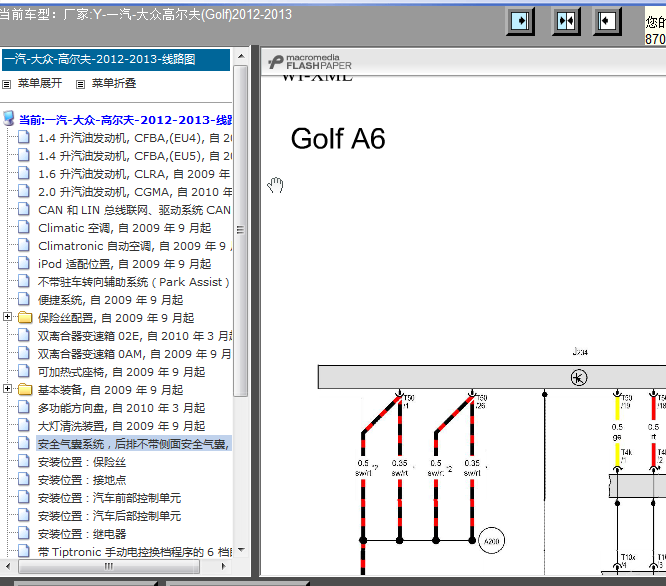Image resolution: width=666 pixels, height=586 pixels.
Task: Click tree panel vertical scrollbar thumb
Action: 241,230
